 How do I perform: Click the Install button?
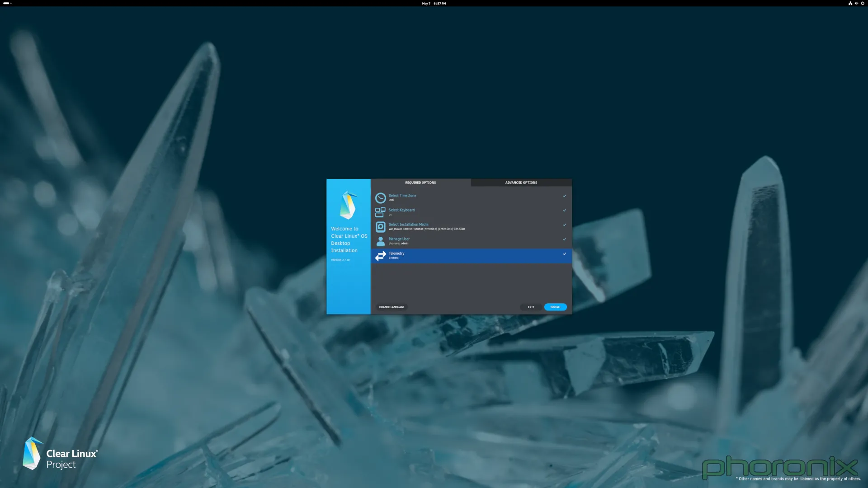(555, 307)
